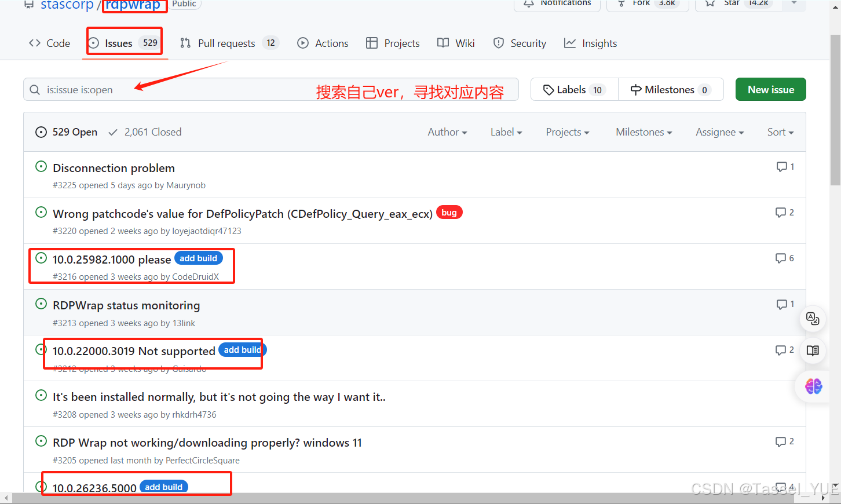Viewport: 841px width, 504px height.
Task: Open the 10.0.22000.3019 Not supported issue
Action: click(134, 351)
